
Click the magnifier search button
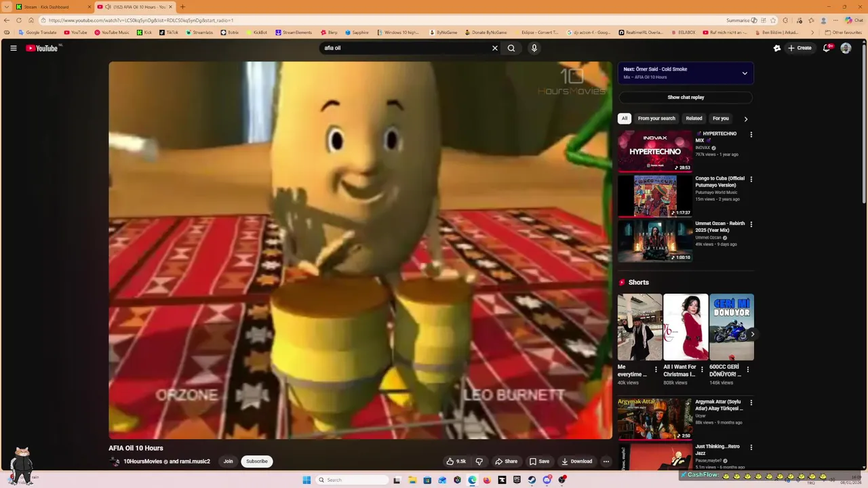click(511, 48)
